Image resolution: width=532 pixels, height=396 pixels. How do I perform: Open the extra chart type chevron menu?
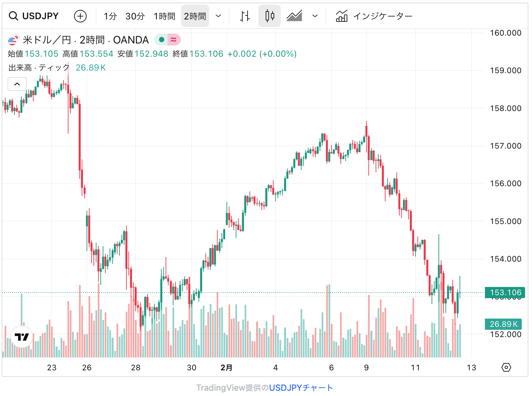click(x=314, y=16)
